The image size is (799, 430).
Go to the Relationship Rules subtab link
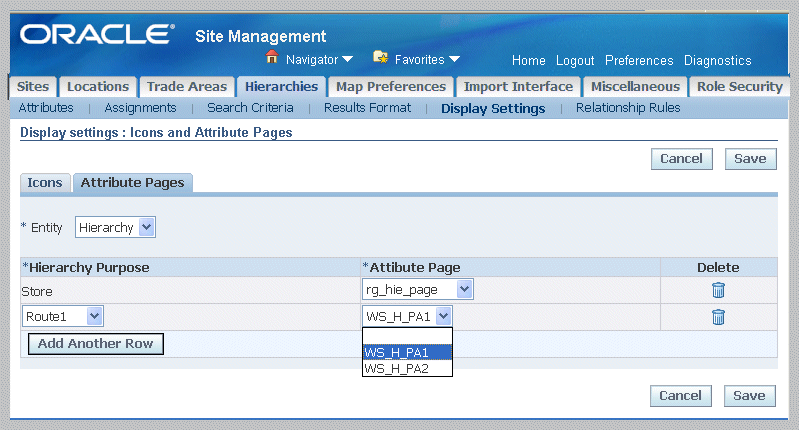coord(628,108)
